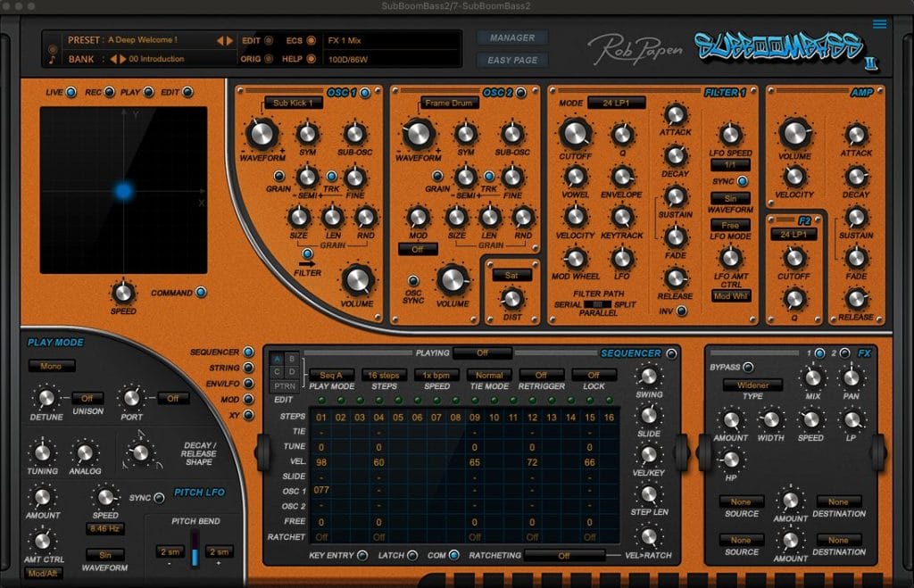This screenshot has height=588, width=914.
Task: Toggle the Filter 1 LFO SYNC LED
Action: point(742,181)
